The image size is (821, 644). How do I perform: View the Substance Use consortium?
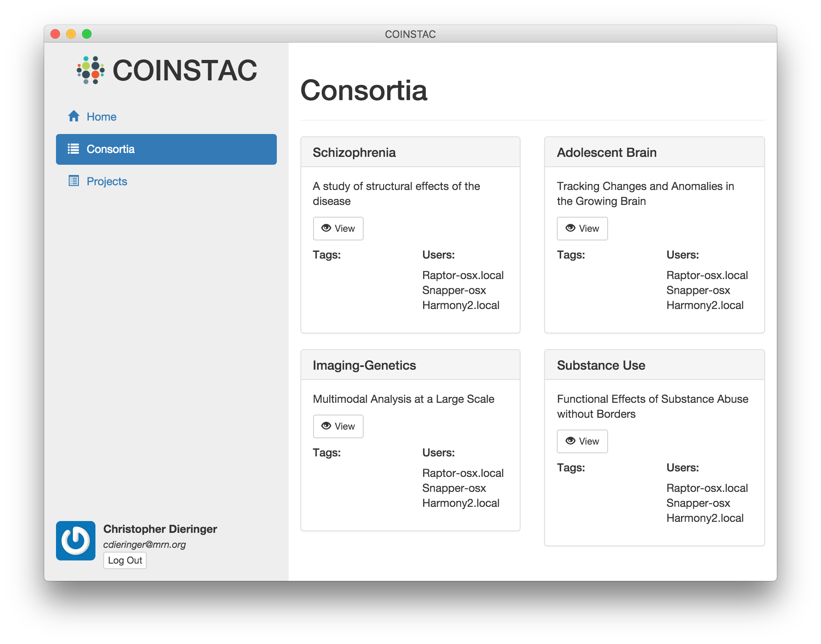click(582, 441)
